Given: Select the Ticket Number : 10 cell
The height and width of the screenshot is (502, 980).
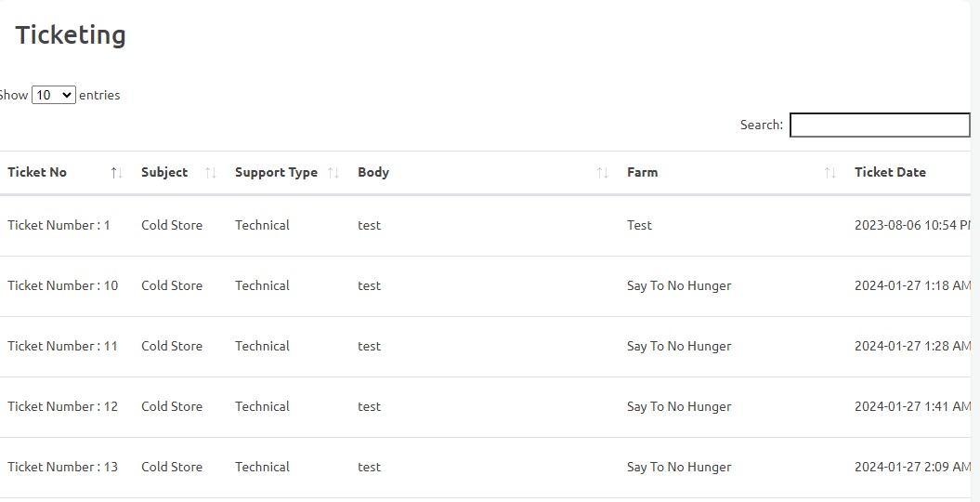Looking at the screenshot, I should pyautogui.click(x=63, y=285).
